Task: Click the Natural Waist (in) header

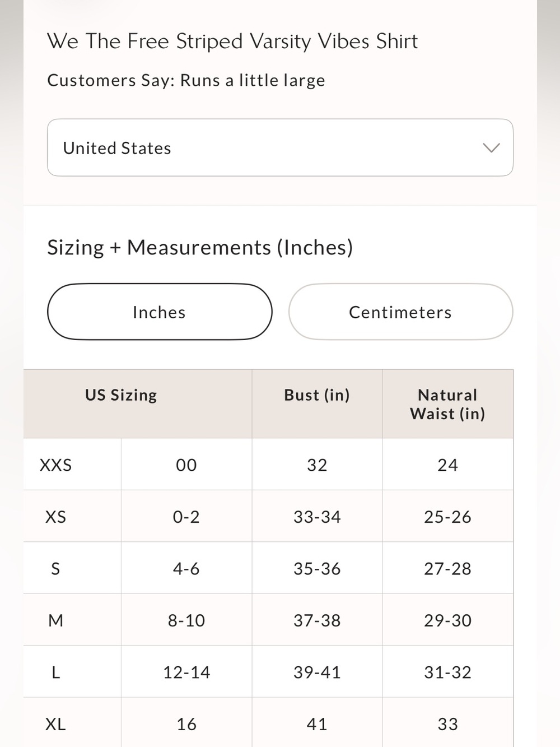Action: [447, 403]
